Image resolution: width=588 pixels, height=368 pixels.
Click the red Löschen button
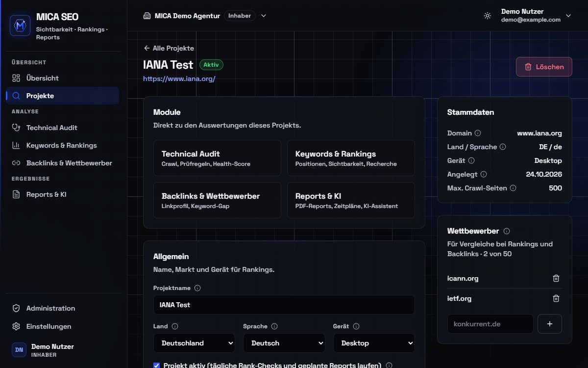544,67
